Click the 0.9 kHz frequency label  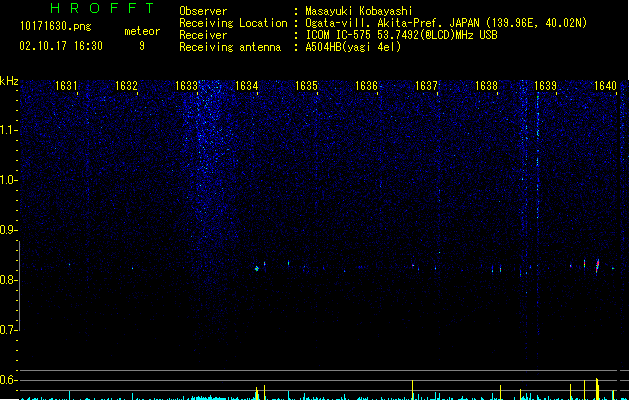(8, 230)
